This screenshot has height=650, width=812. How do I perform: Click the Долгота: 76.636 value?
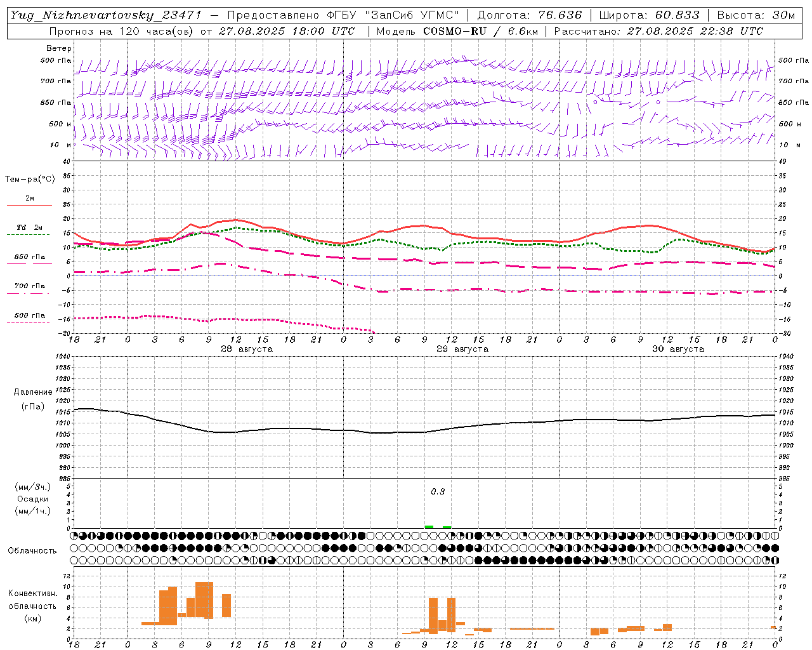click(530, 15)
